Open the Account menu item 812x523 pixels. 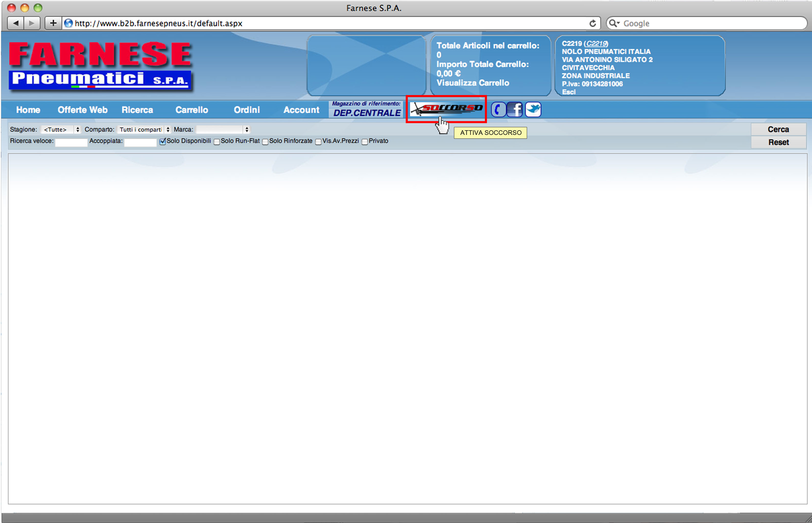(301, 110)
